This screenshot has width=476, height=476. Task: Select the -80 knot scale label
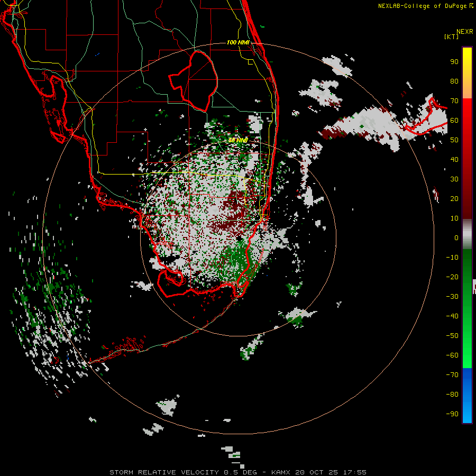(x=452, y=395)
